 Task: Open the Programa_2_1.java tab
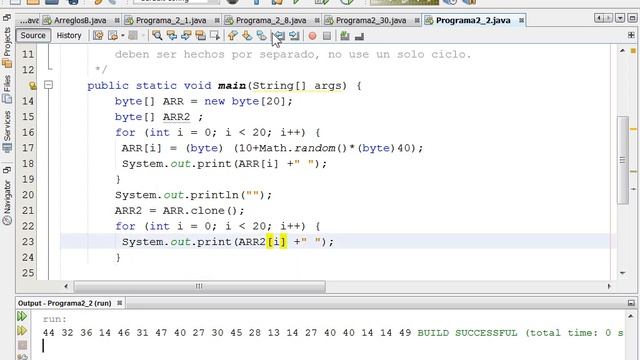coord(171,20)
